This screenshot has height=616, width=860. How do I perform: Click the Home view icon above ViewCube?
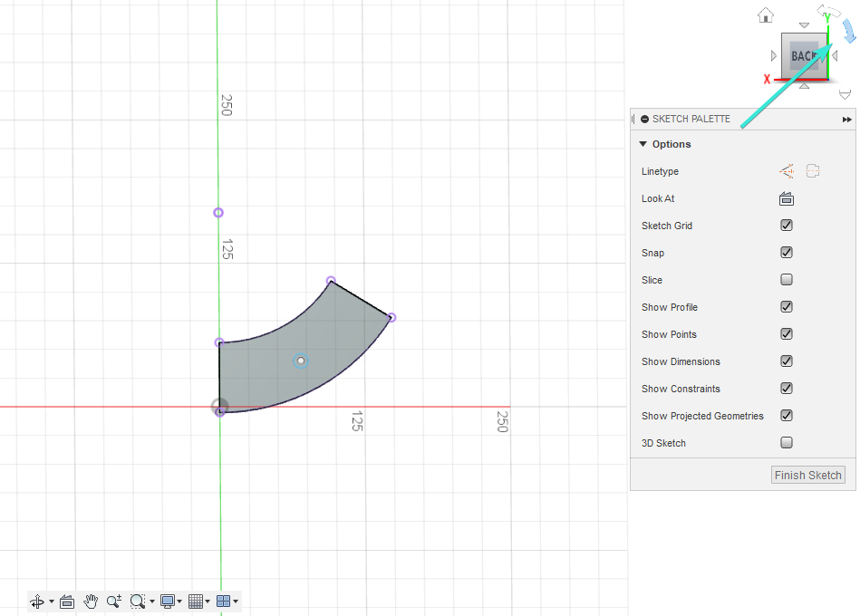click(766, 15)
